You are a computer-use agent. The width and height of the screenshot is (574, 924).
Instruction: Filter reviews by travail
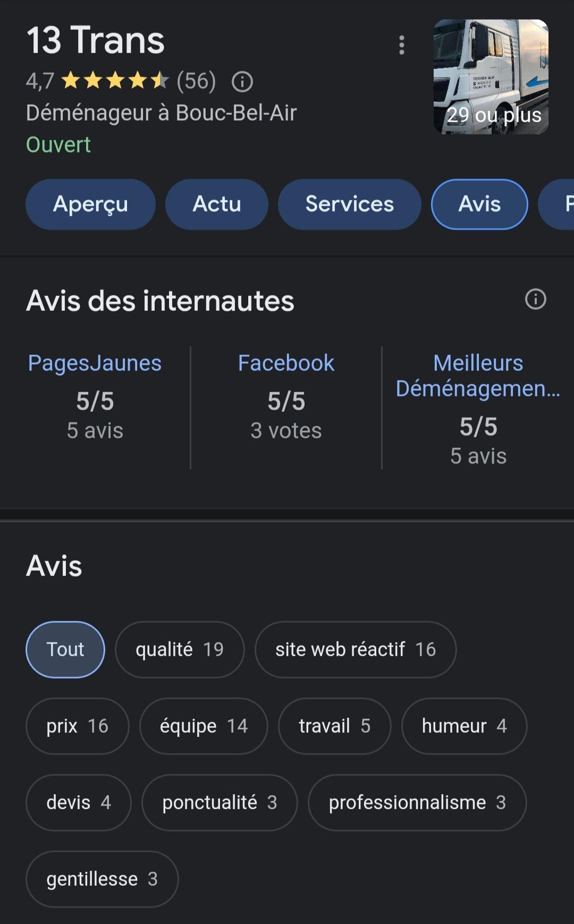[x=334, y=726]
